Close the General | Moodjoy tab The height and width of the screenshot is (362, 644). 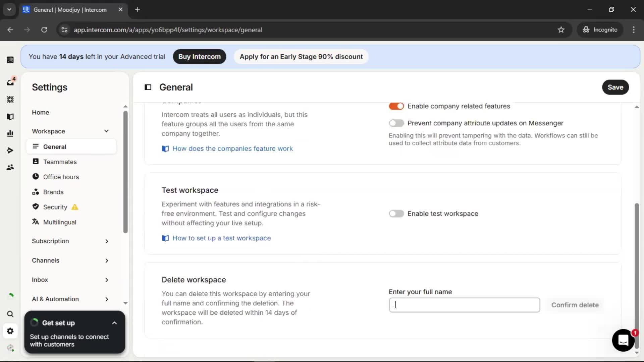tap(120, 10)
